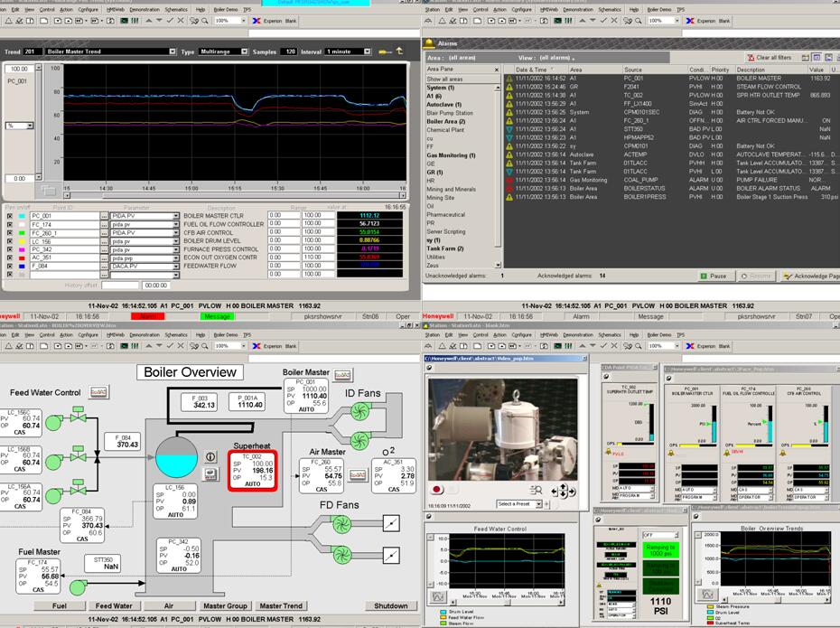The height and width of the screenshot is (628, 840).
Task: Click the zoom magnifier in trend window toolbar
Action: 205,21
